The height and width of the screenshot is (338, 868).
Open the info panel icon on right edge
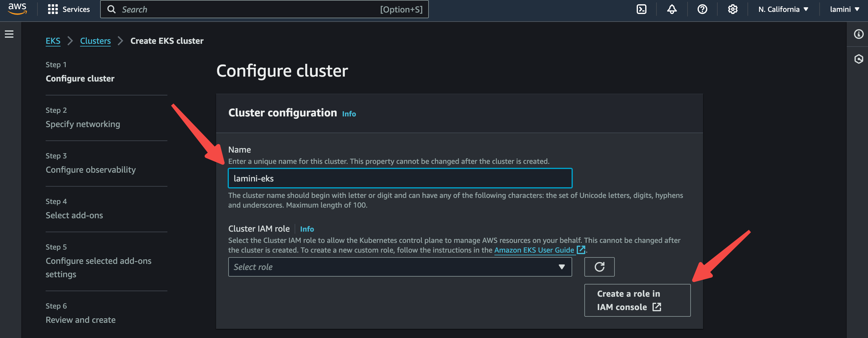coord(858,34)
